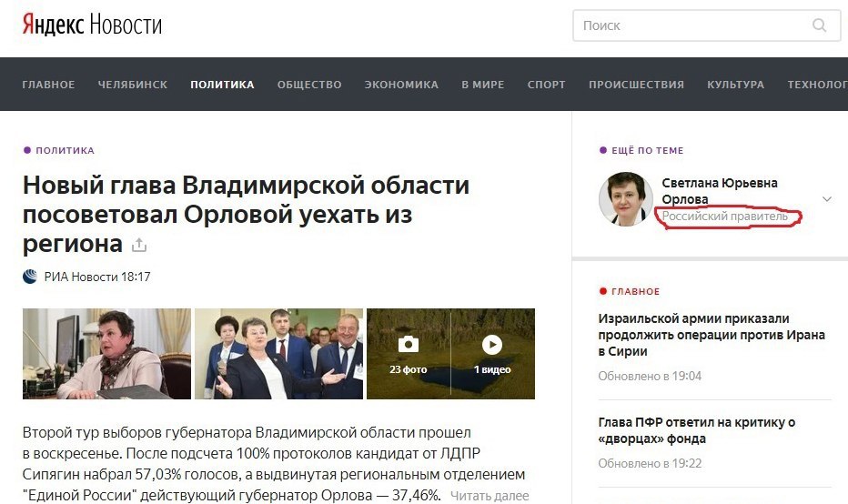Click the search magnifier icon
Image resolution: width=848 pixels, height=504 pixels.
click(819, 25)
